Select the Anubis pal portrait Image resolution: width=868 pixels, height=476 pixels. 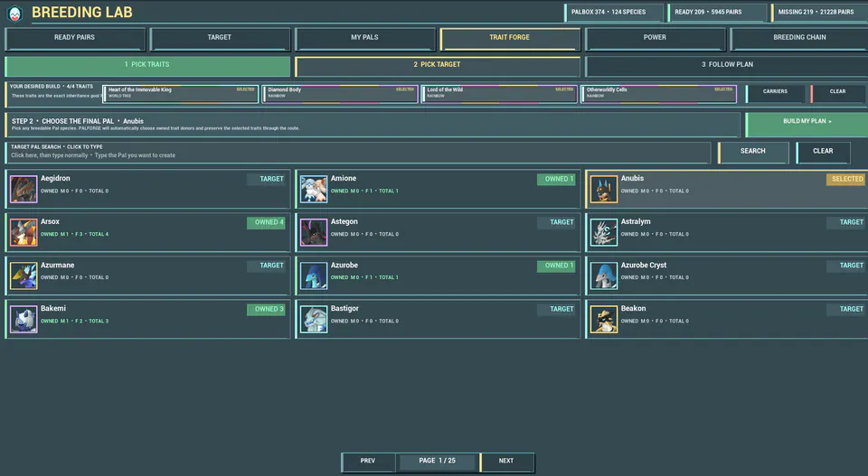[604, 189]
